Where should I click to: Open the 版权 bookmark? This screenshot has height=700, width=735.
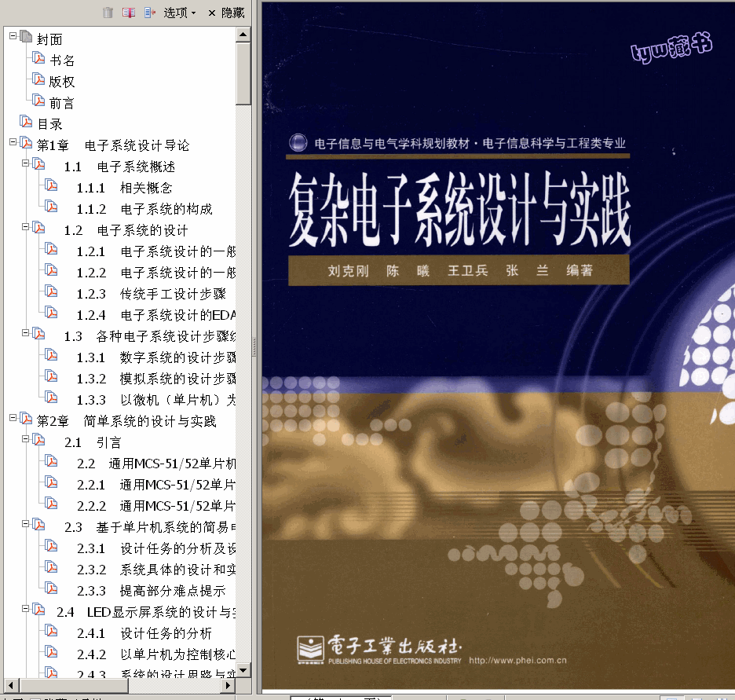pos(62,82)
